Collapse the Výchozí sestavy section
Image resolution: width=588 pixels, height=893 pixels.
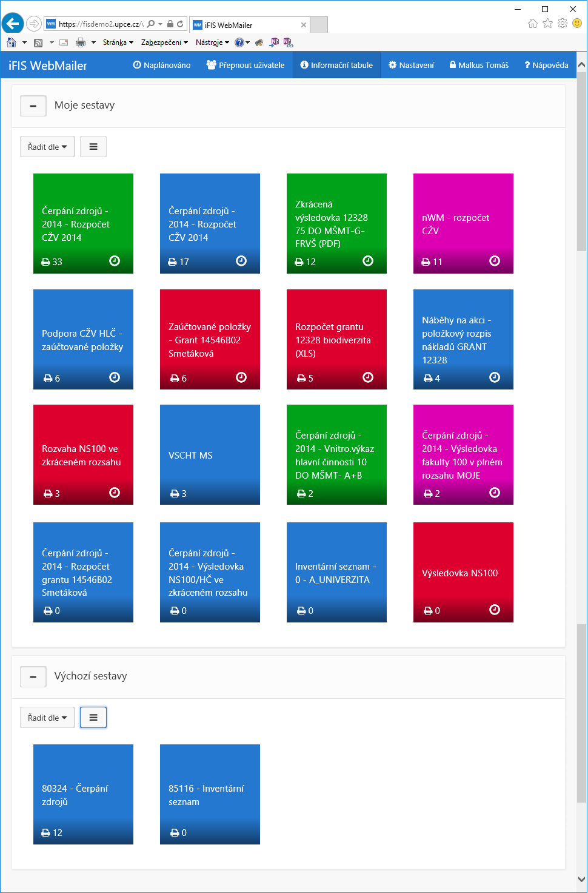[33, 676]
